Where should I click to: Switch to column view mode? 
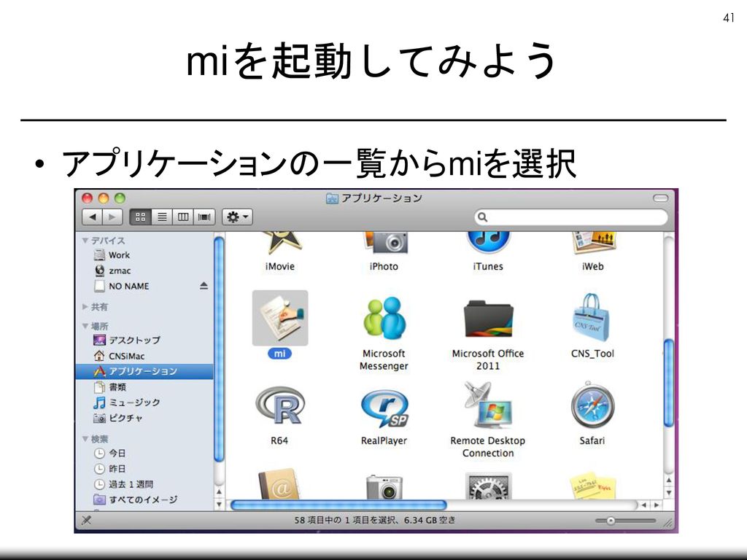(183, 217)
